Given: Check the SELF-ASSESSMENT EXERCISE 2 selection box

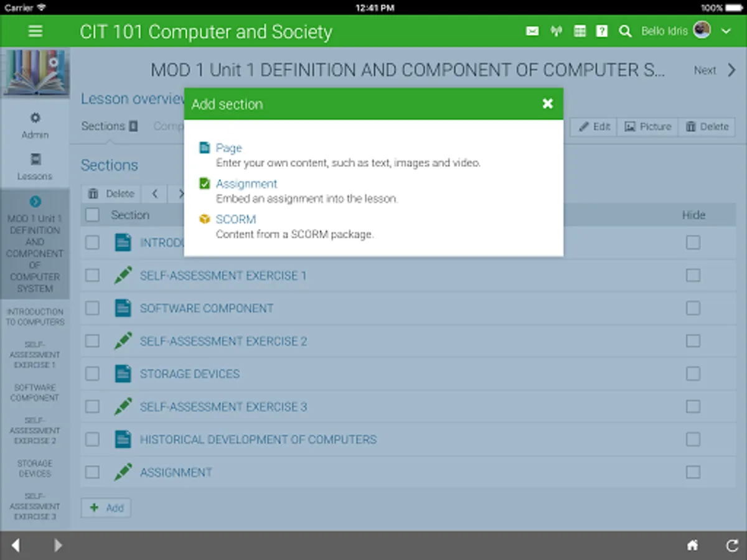Looking at the screenshot, I should click(x=92, y=341).
